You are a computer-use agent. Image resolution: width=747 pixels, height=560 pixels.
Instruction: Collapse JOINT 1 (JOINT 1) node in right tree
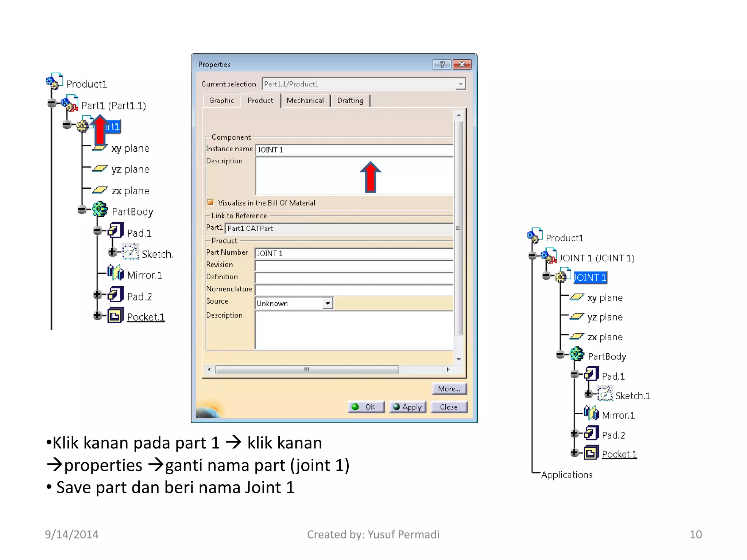click(533, 256)
